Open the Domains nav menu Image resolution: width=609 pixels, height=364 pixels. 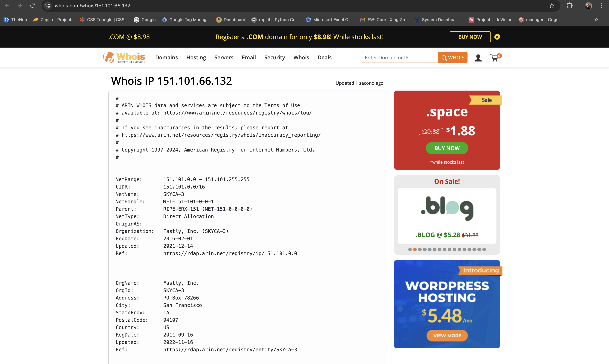coord(166,57)
